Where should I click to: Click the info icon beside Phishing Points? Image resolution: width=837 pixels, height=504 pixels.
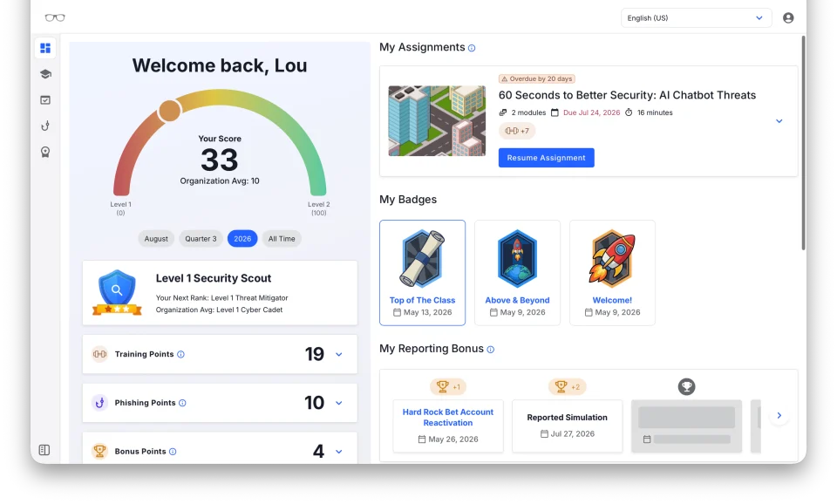[x=182, y=403]
